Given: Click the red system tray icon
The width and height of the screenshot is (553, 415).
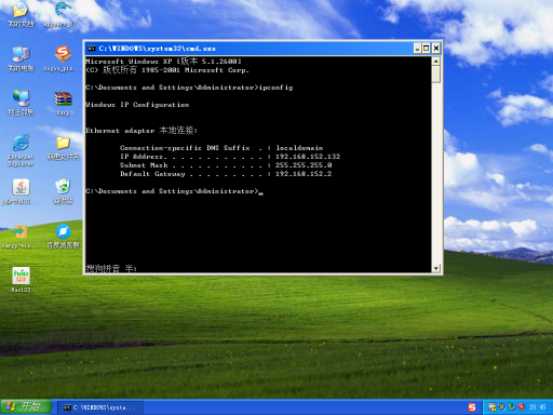Looking at the screenshot, I should (x=521, y=407).
